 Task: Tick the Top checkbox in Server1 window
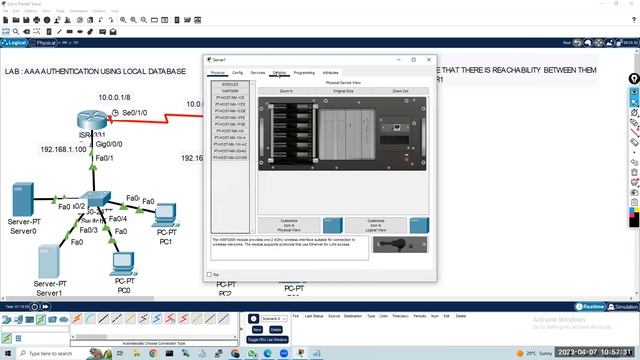(209, 275)
